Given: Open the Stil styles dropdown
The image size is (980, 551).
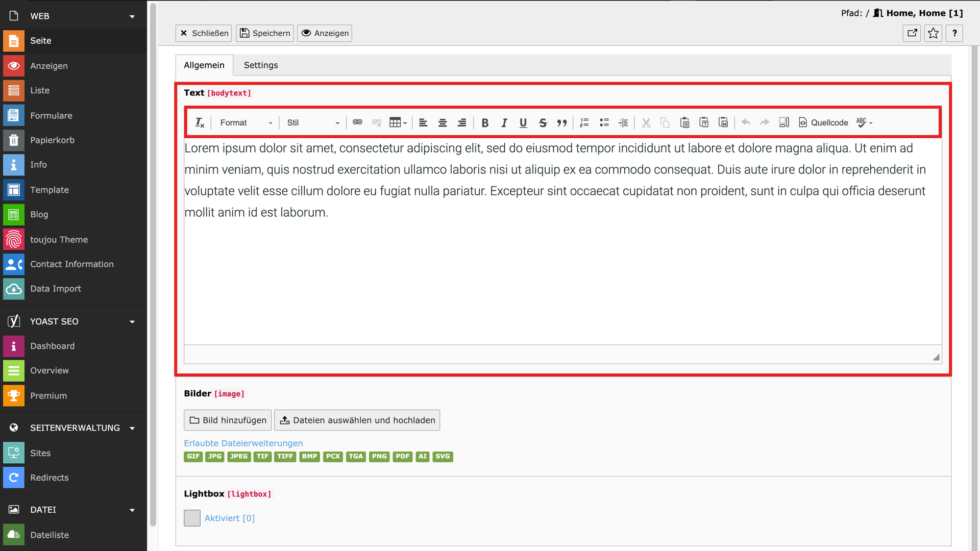Looking at the screenshot, I should tap(313, 122).
